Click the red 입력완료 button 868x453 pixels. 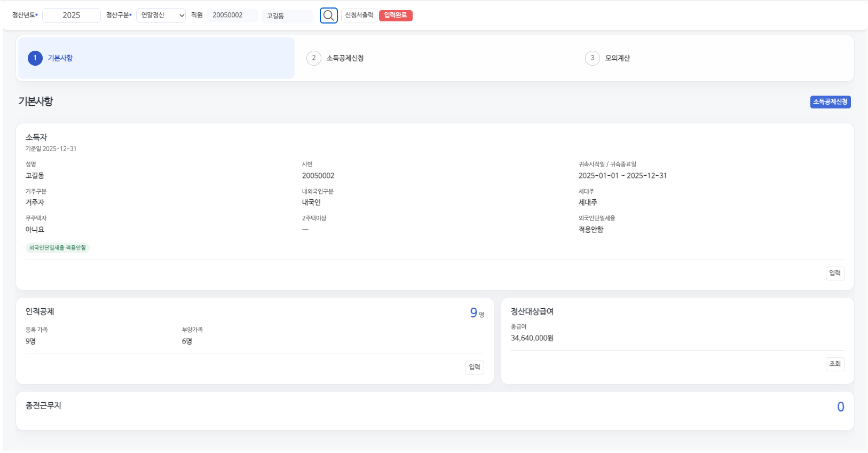click(x=396, y=15)
